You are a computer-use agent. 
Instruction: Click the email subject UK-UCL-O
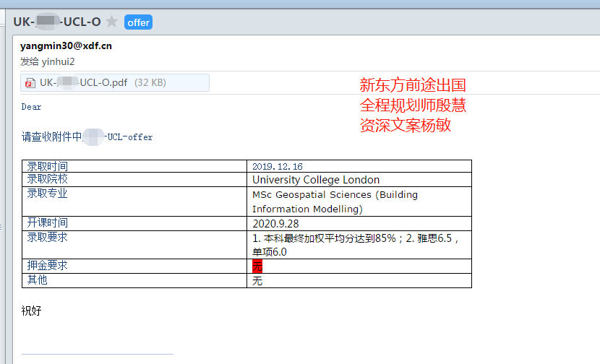click(57, 22)
